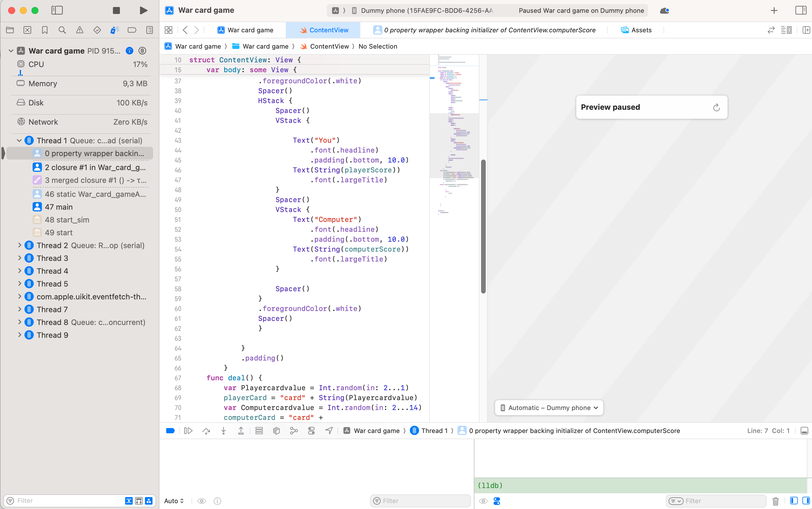Screen dimensions: 812x509
Task: Open the Debug View Hierarchy button
Action: pyautogui.click(x=276, y=431)
